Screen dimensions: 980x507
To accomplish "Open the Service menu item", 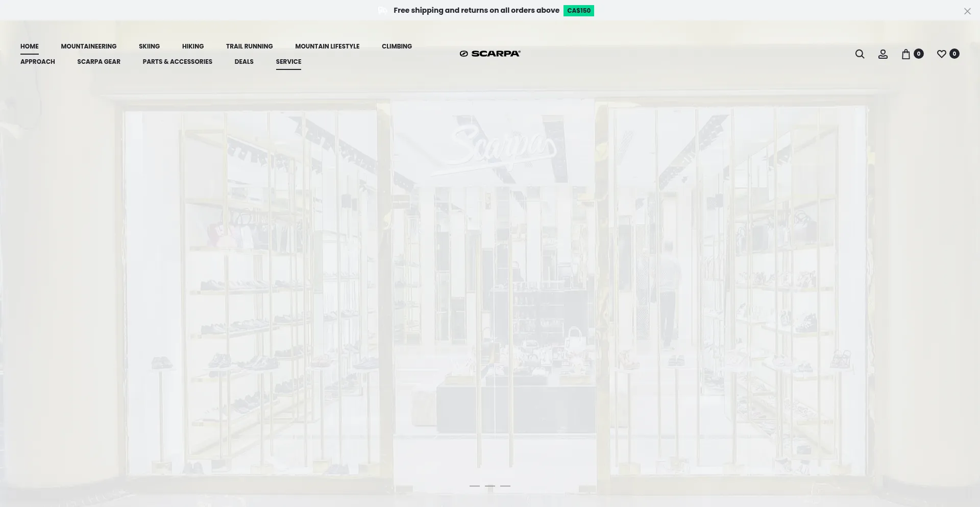I will point(288,62).
